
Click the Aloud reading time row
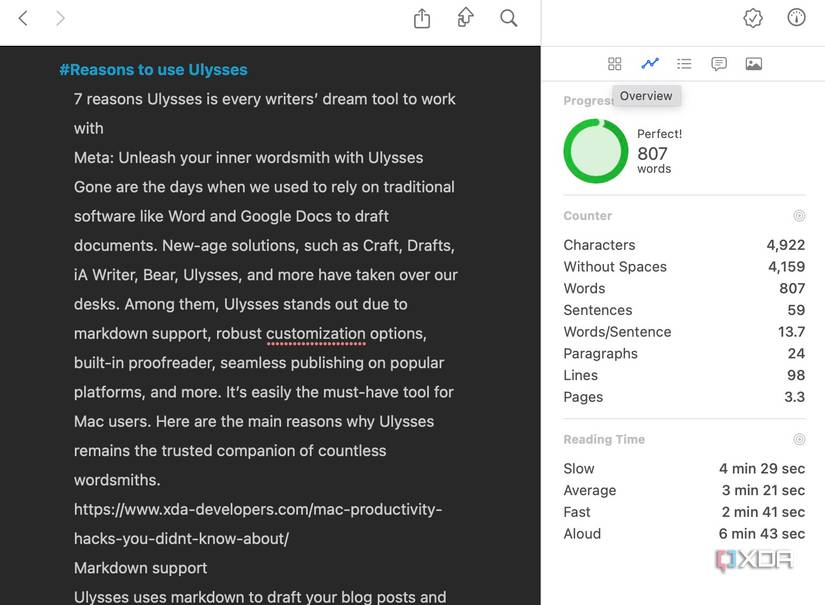[684, 534]
